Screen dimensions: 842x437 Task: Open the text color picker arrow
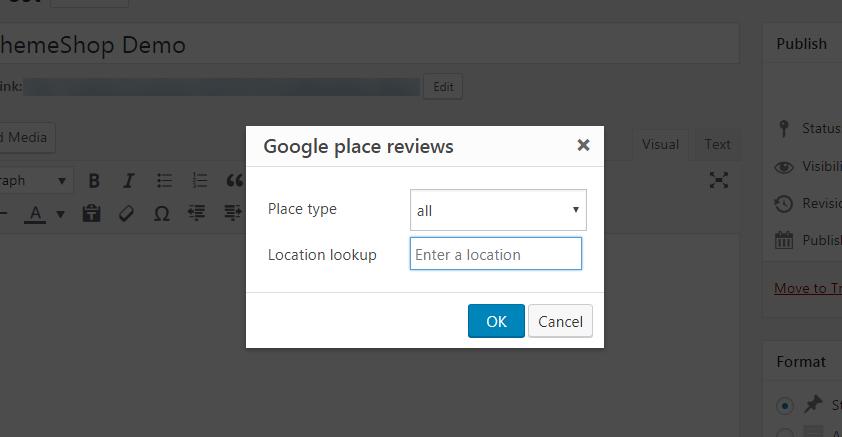tap(60, 214)
